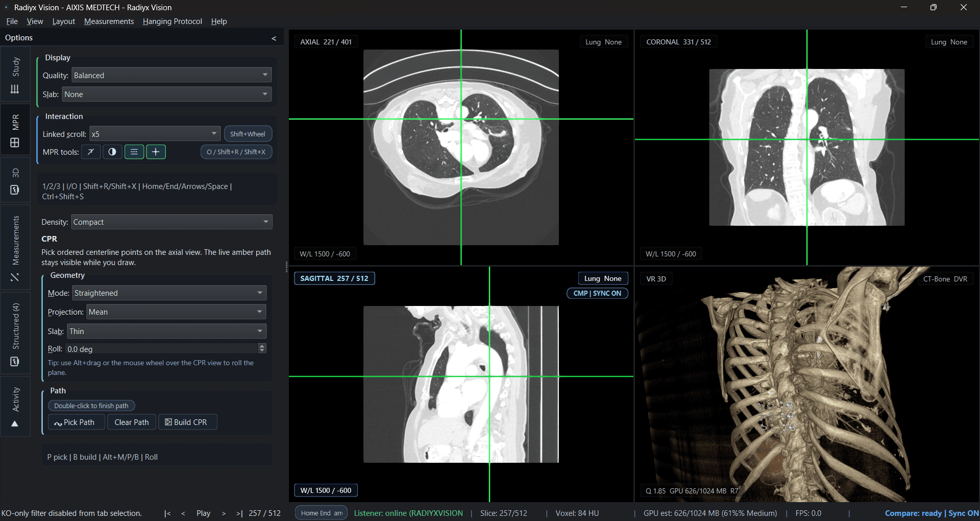This screenshot has height=521, width=980.
Task: Click the Roll value spinner arrows
Action: [x=262, y=348]
